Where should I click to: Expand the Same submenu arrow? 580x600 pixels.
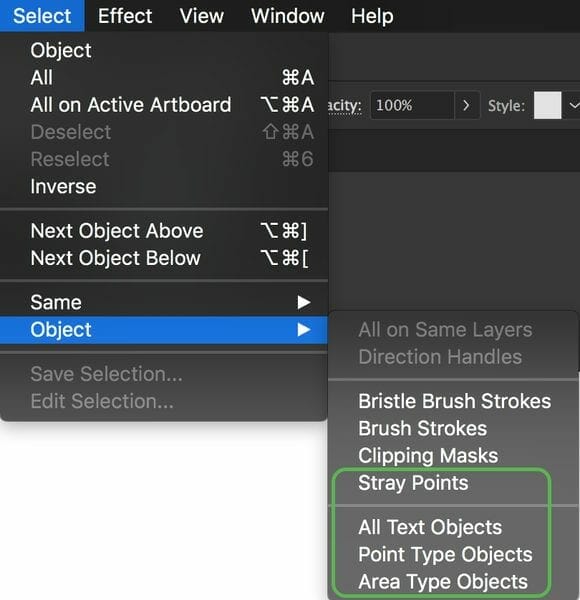(304, 302)
